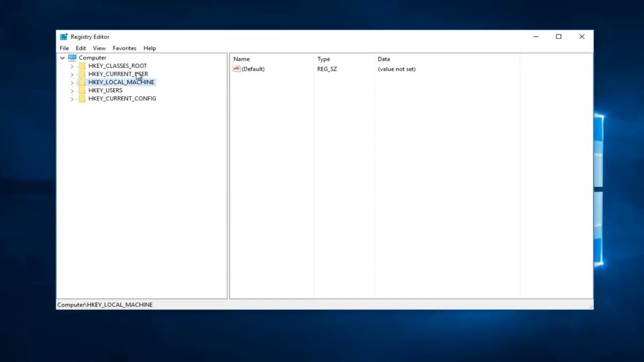Open the View menu

coord(99,48)
